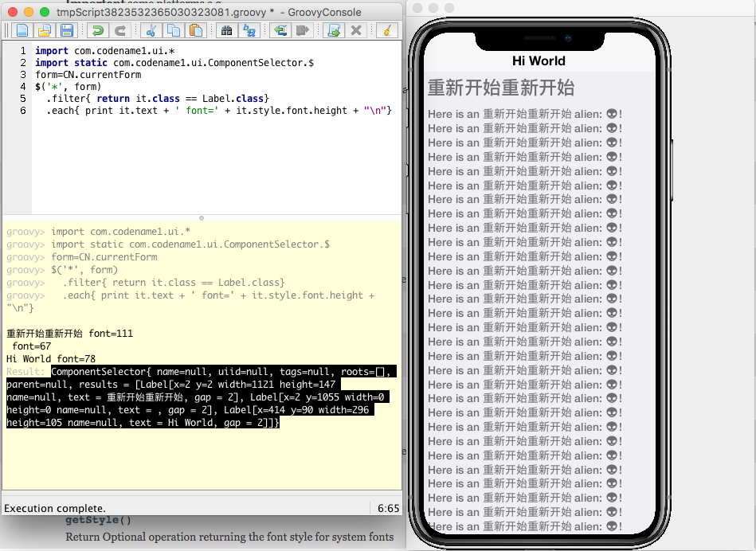Undo the last edit with green arrow

click(97, 31)
